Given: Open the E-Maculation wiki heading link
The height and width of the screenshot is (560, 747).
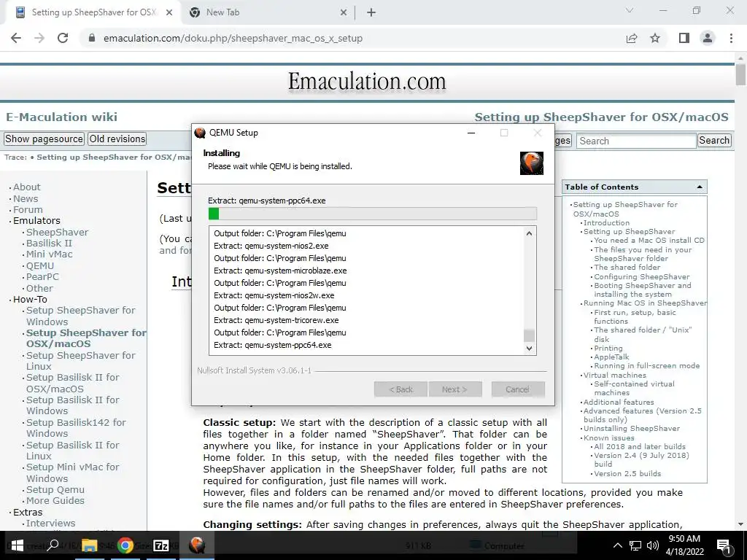Looking at the screenshot, I should (x=61, y=117).
